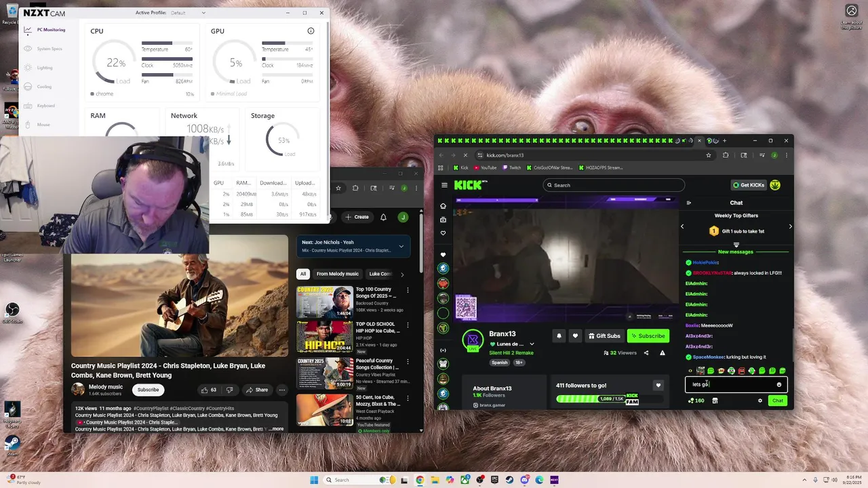Go to Kick Home sidebar icon
868x488 pixels.
443,206
